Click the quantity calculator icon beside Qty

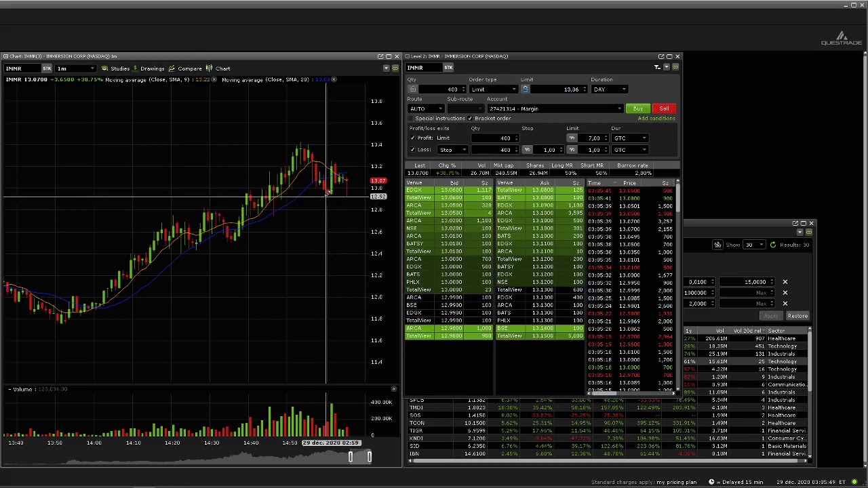point(412,89)
